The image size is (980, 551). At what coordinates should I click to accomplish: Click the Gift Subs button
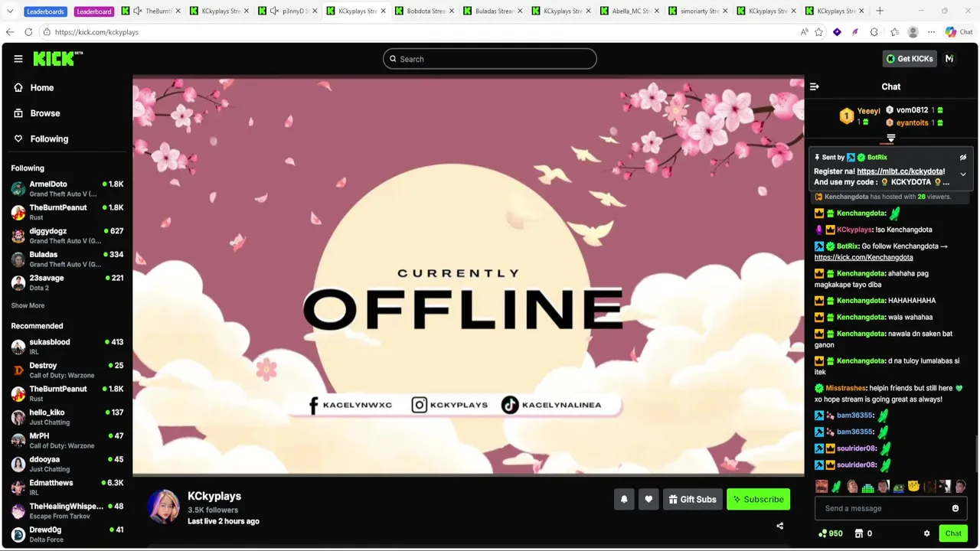692,499
